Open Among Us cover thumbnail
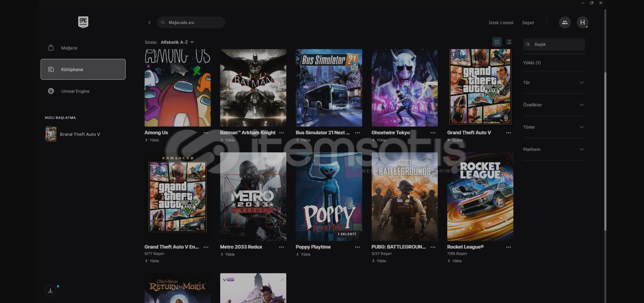This screenshot has height=303, width=644. coord(178,88)
